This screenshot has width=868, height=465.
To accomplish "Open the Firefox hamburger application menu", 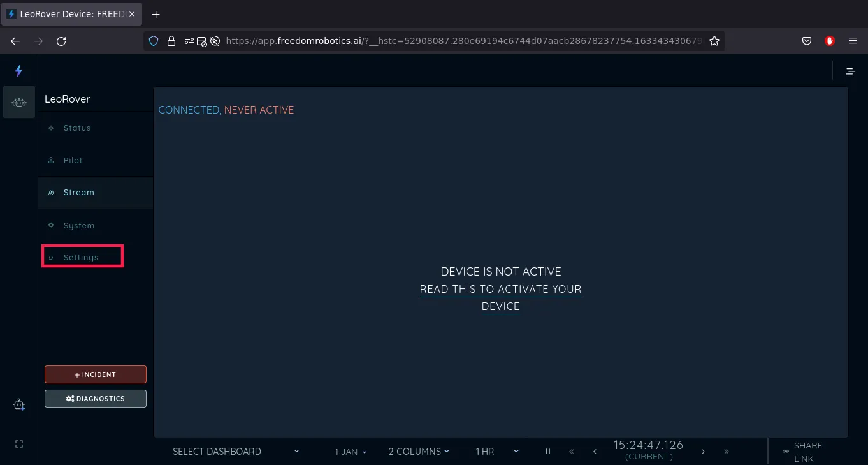I will click(x=853, y=41).
